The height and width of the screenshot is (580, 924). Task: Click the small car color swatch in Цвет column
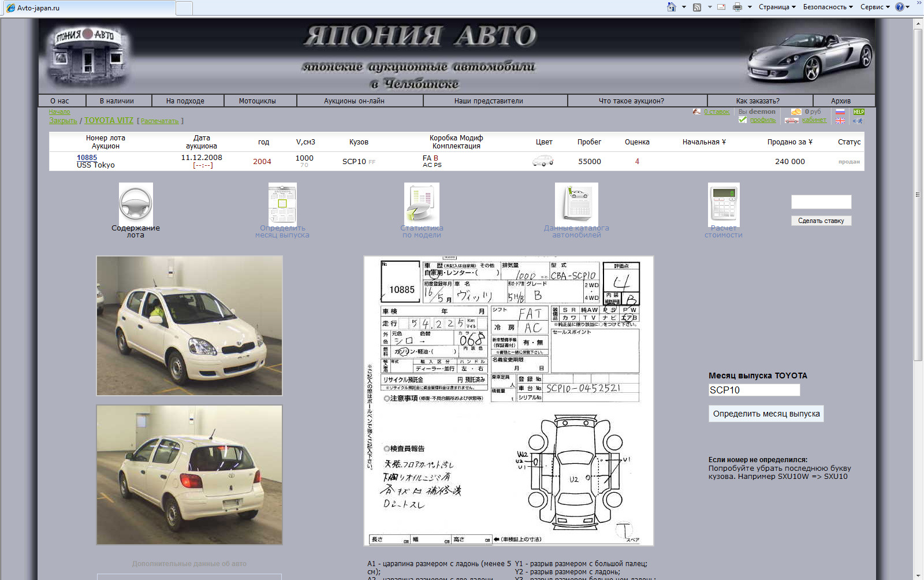pos(543,161)
